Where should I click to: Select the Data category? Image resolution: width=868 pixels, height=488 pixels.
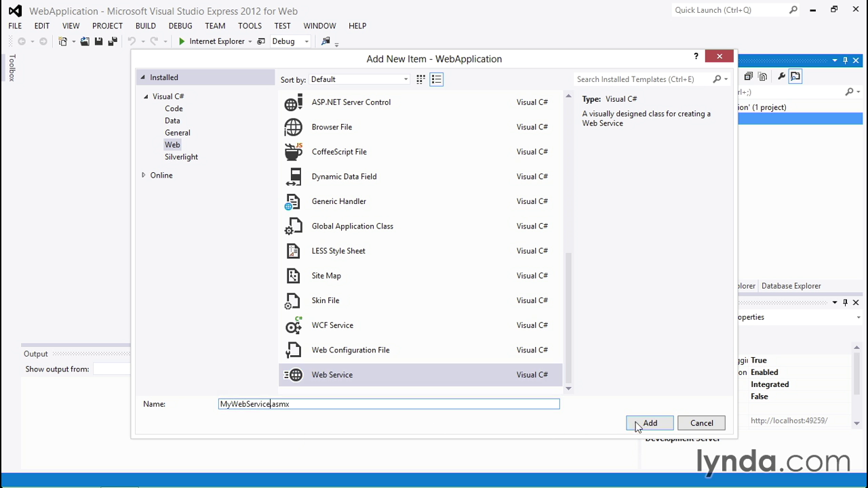tap(172, 121)
